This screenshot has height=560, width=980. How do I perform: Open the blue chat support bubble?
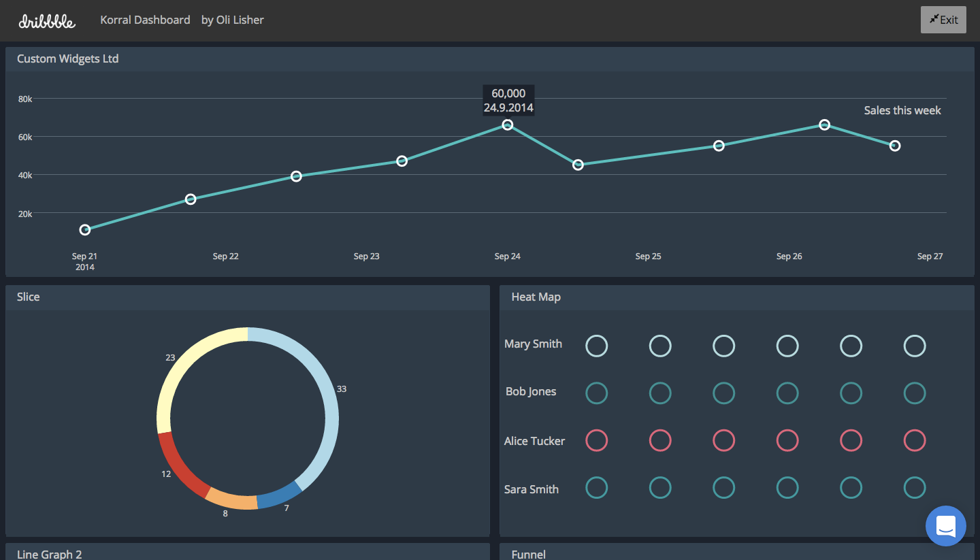[x=946, y=526]
